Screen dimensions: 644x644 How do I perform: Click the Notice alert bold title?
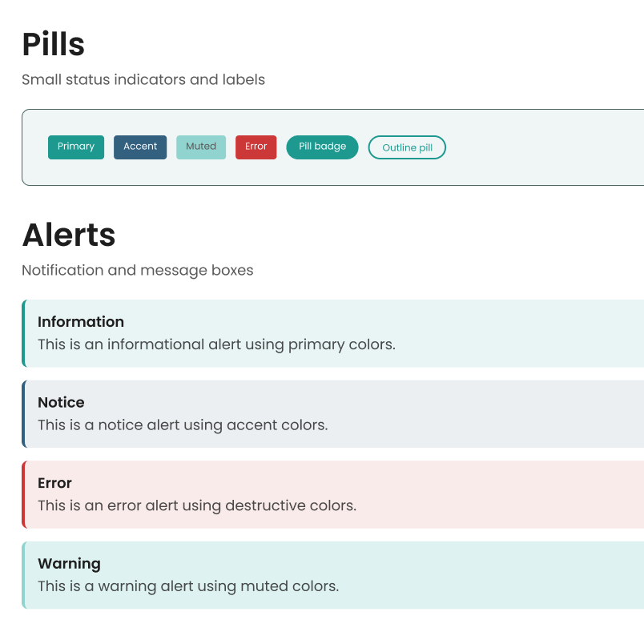[61, 402]
